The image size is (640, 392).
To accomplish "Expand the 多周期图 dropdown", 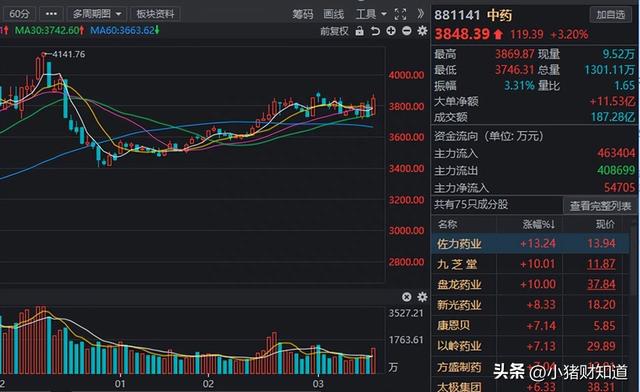I will coord(97,14).
